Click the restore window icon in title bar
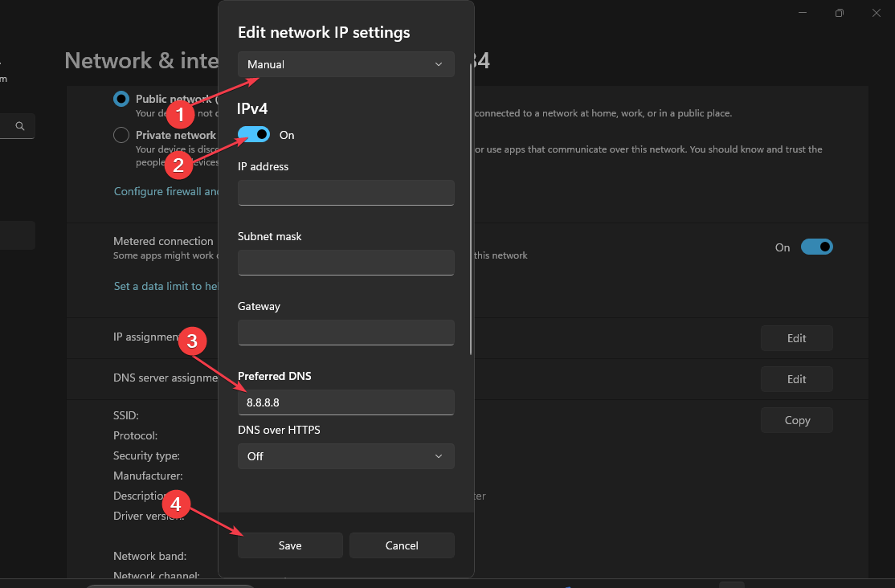The image size is (895, 588). pyautogui.click(x=839, y=13)
